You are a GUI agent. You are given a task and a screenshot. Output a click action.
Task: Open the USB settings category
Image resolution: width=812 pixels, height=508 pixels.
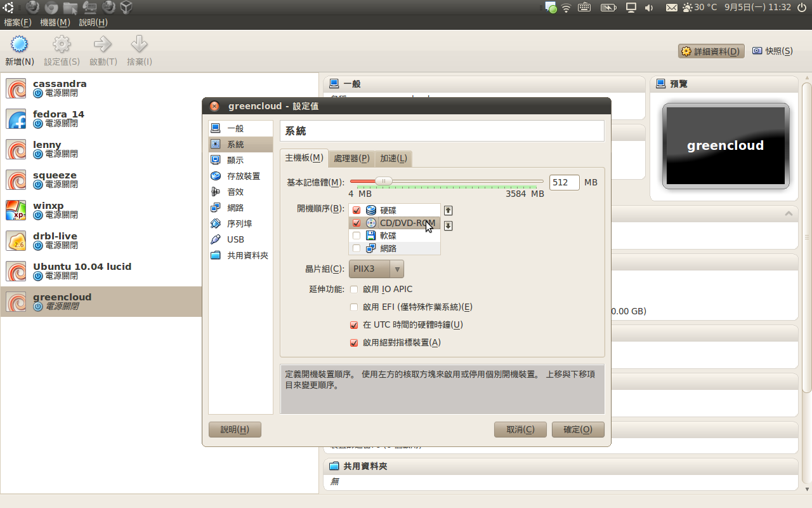tap(235, 239)
